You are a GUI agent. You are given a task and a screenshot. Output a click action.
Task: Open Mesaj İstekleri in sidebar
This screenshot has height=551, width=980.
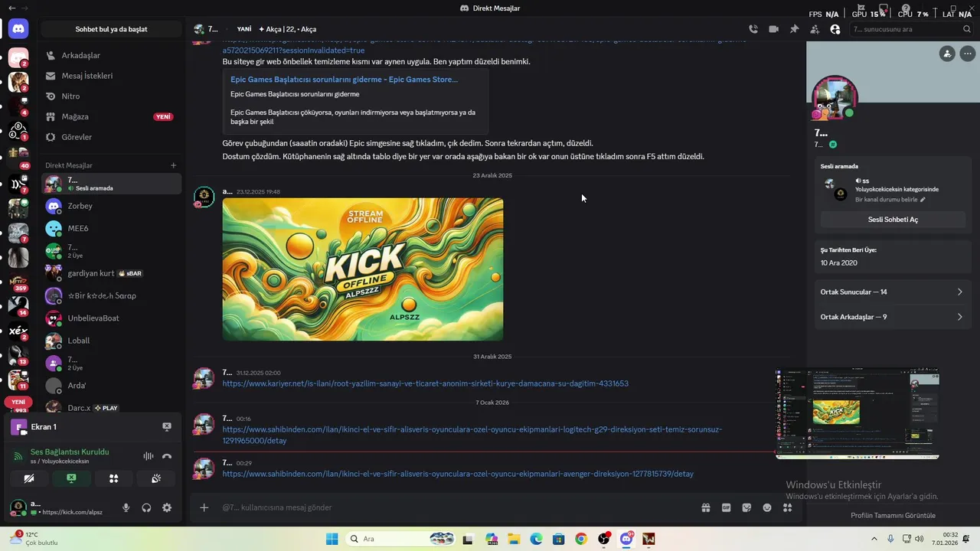111,76
